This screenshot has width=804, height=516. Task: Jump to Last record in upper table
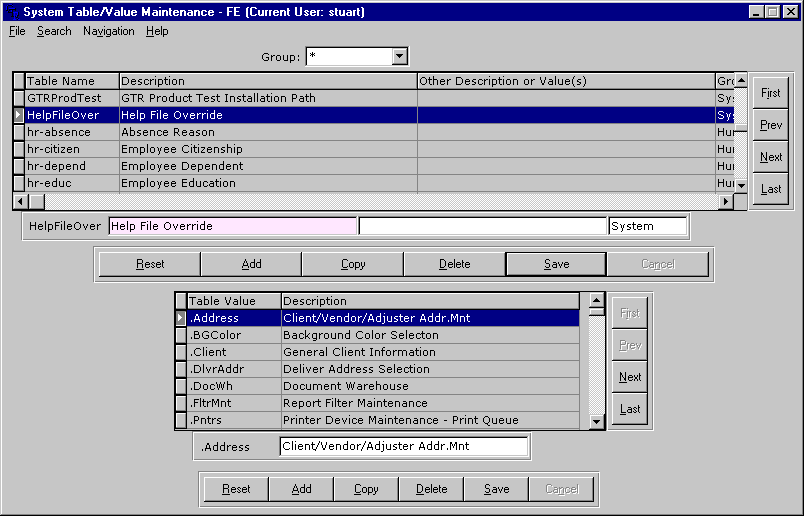[x=770, y=189]
